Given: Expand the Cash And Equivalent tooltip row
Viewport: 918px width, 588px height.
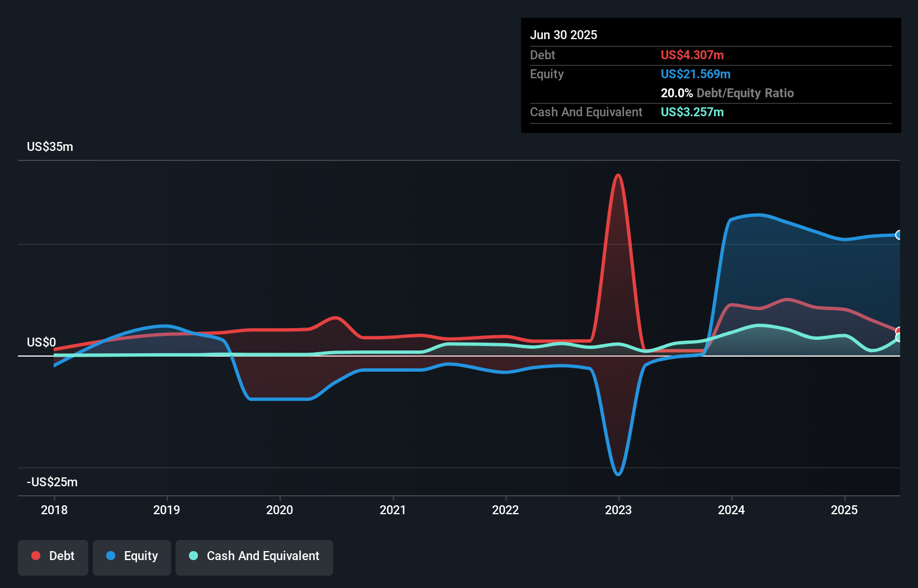Looking at the screenshot, I should 586,112.
